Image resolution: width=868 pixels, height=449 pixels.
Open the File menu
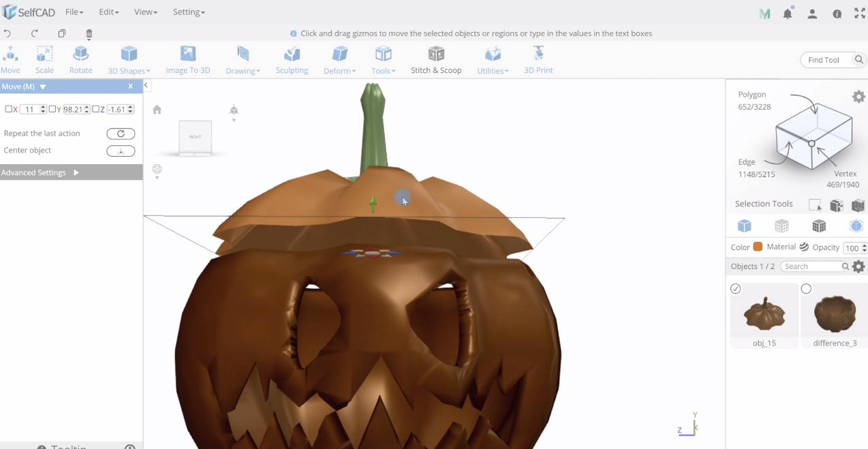point(74,12)
